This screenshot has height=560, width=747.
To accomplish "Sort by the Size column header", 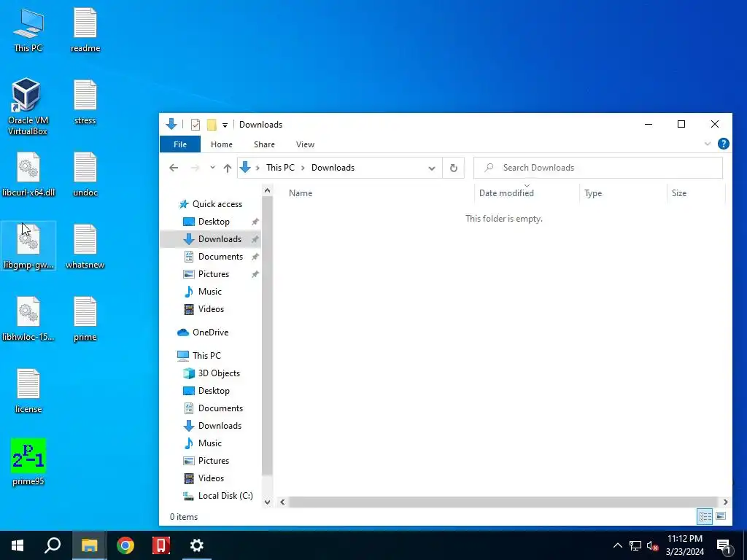I will click(696, 192).
